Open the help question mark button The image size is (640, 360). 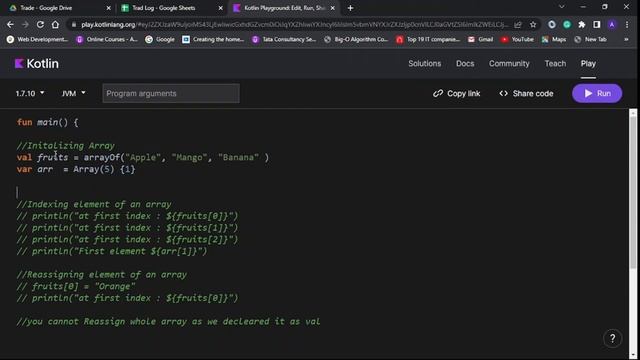[612, 338]
